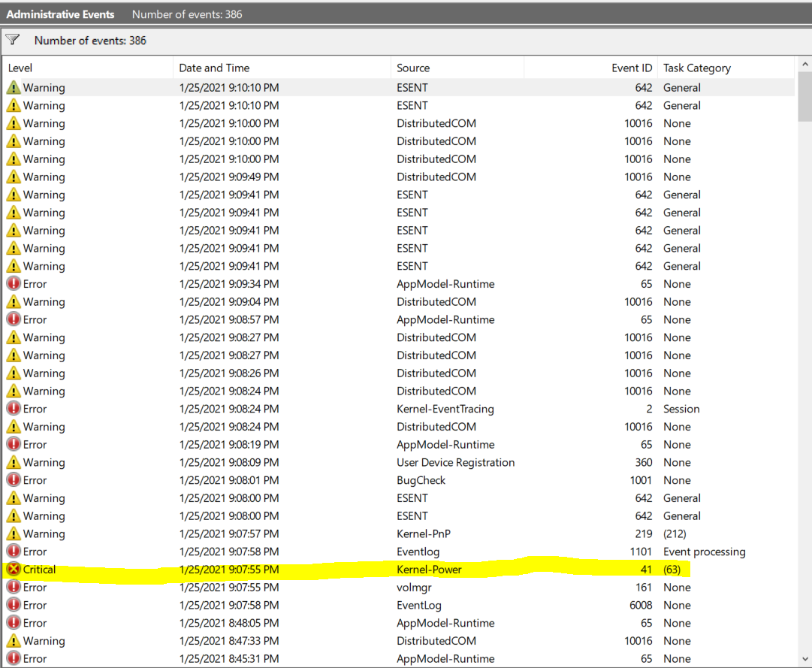Image resolution: width=812 pixels, height=668 pixels.
Task: Click the error icon on EventLog 6008 row
Action: [14, 605]
